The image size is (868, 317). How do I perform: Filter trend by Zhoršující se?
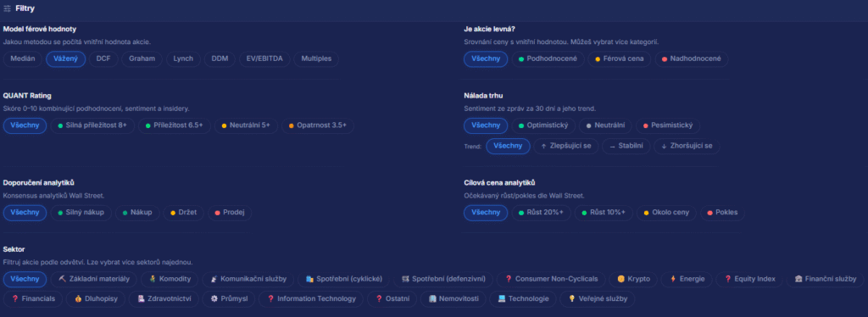(687, 146)
